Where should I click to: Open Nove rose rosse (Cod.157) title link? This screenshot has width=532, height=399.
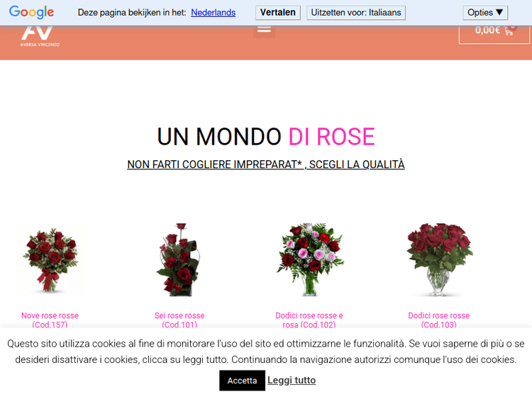click(x=50, y=320)
